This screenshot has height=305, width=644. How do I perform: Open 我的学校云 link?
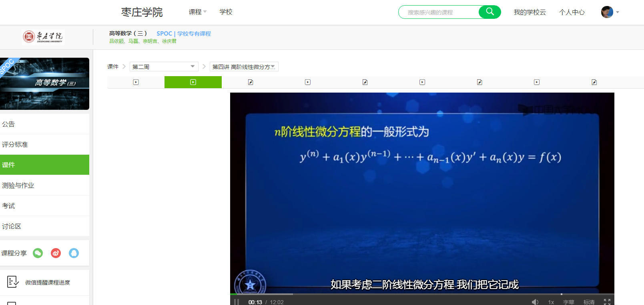530,12
